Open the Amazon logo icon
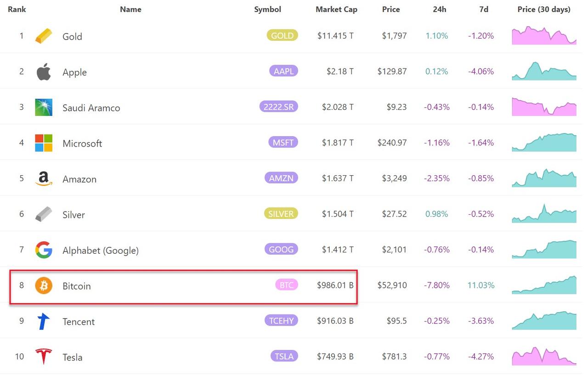 click(44, 179)
